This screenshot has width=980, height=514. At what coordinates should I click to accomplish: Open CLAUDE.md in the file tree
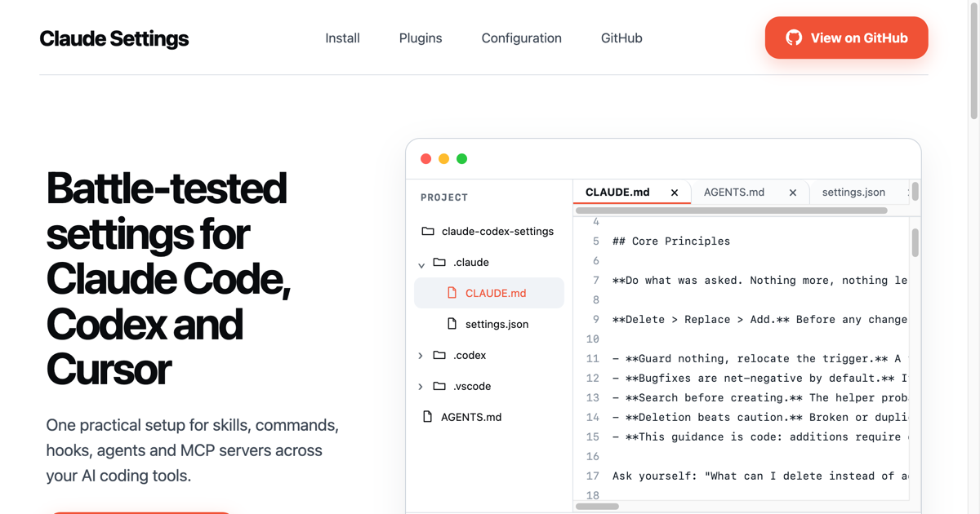point(496,293)
